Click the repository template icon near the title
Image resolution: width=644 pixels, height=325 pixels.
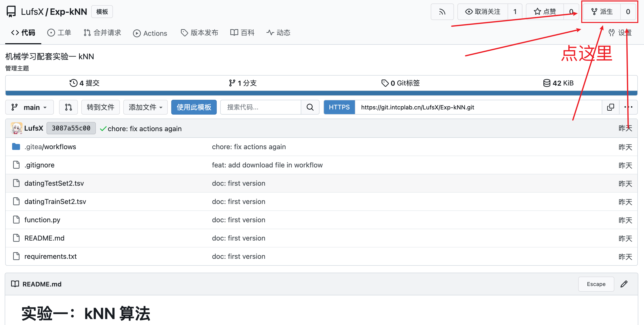click(x=11, y=12)
